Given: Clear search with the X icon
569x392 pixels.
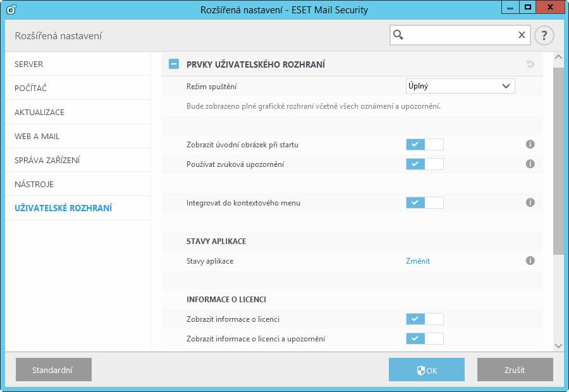Looking at the screenshot, I should [x=522, y=35].
